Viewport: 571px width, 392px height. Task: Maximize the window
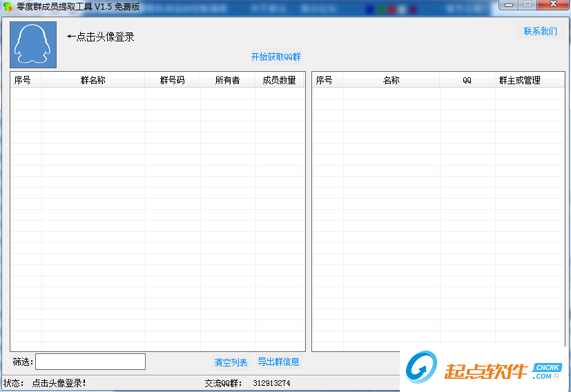point(528,5)
